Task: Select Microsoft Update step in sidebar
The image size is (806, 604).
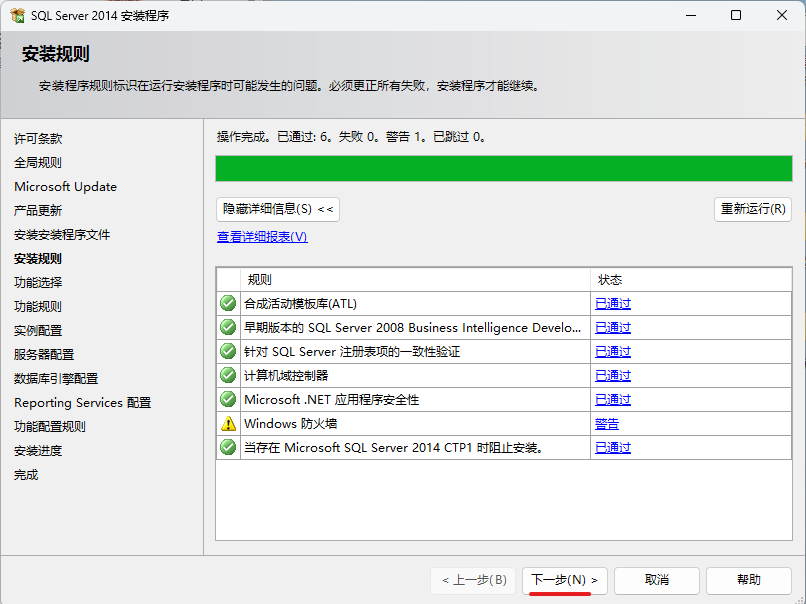Action: [x=65, y=187]
